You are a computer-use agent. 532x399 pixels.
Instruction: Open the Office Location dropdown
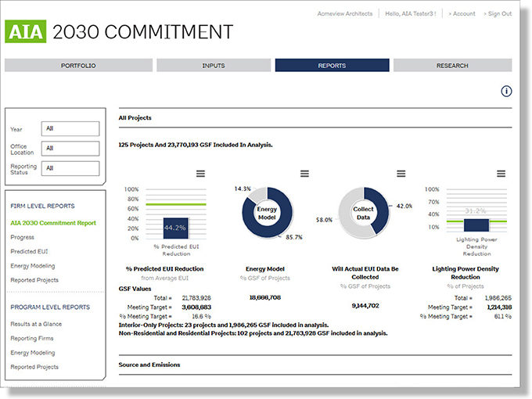coord(70,149)
